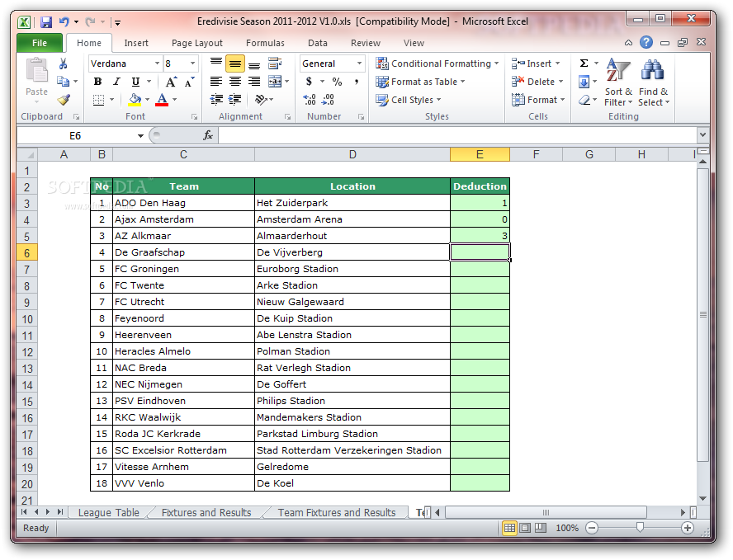Apply red font color
Screen dimensions: 733x560
point(162,100)
